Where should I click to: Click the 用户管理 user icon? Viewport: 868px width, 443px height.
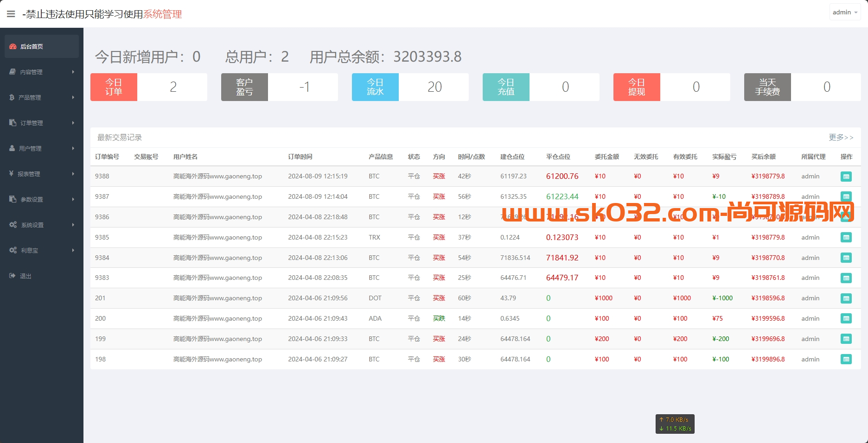12,148
